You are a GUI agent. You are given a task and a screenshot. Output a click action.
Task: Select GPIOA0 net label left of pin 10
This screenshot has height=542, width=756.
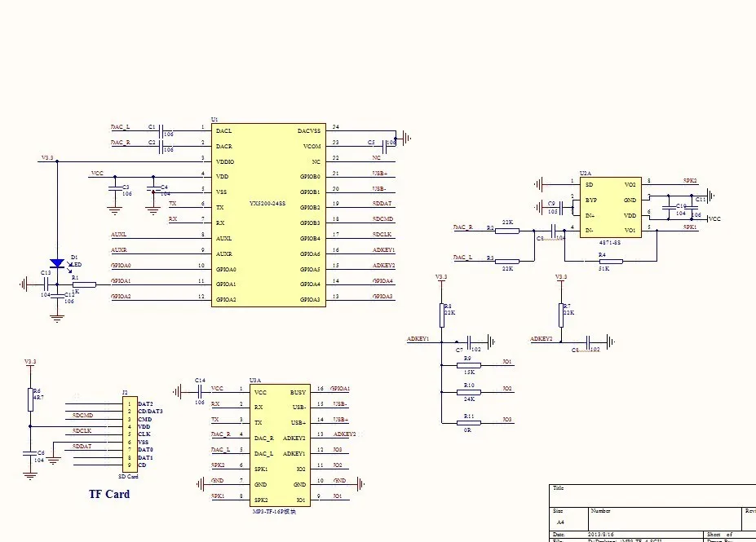[x=121, y=266]
